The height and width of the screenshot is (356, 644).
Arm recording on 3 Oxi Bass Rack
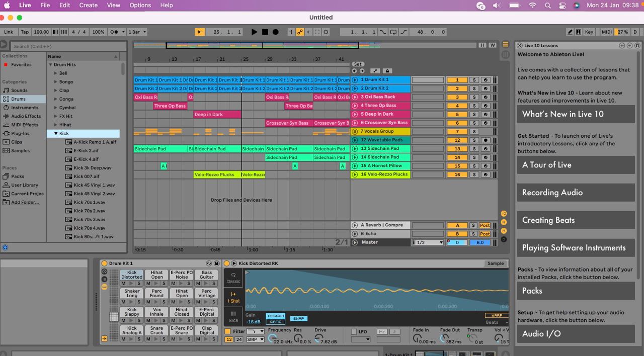click(485, 97)
